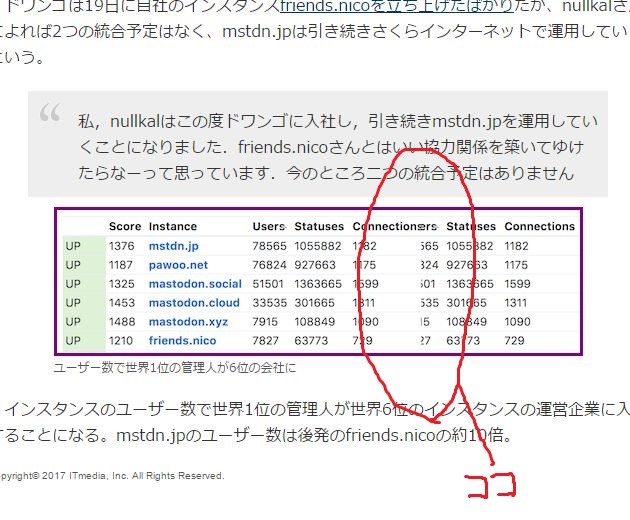
Task: Open the mstdn.jp instance link
Action: click(x=174, y=246)
